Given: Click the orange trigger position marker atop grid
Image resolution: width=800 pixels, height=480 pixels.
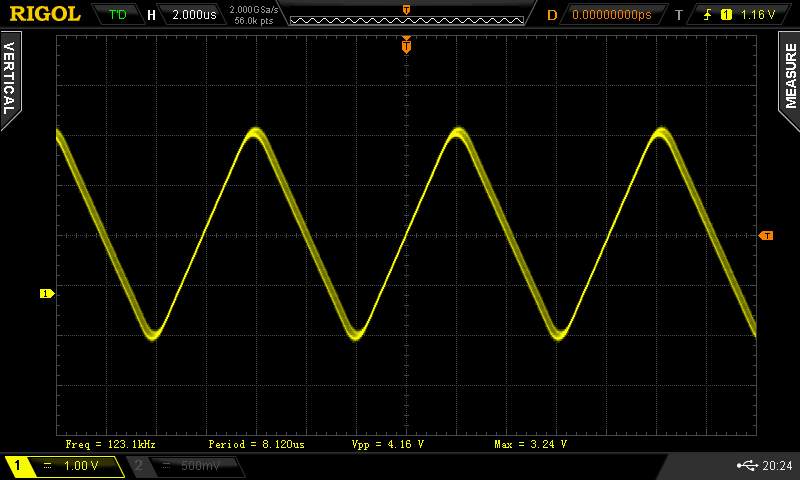Looking at the screenshot, I should pyautogui.click(x=406, y=45).
